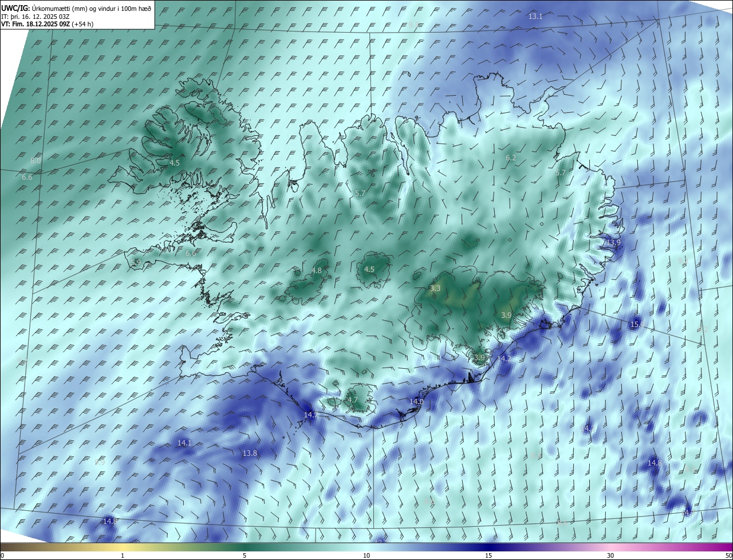This screenshot has width=733, height=560.
Task: Click the 14.2 value off the southeast coast
Action: (x=504, y=358)
